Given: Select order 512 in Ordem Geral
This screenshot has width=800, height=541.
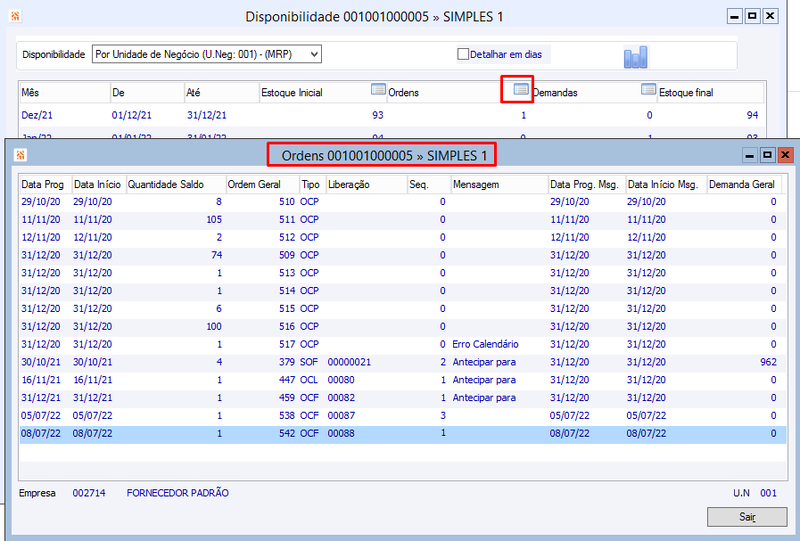Looking at the screenshot, I should point(287,237).
